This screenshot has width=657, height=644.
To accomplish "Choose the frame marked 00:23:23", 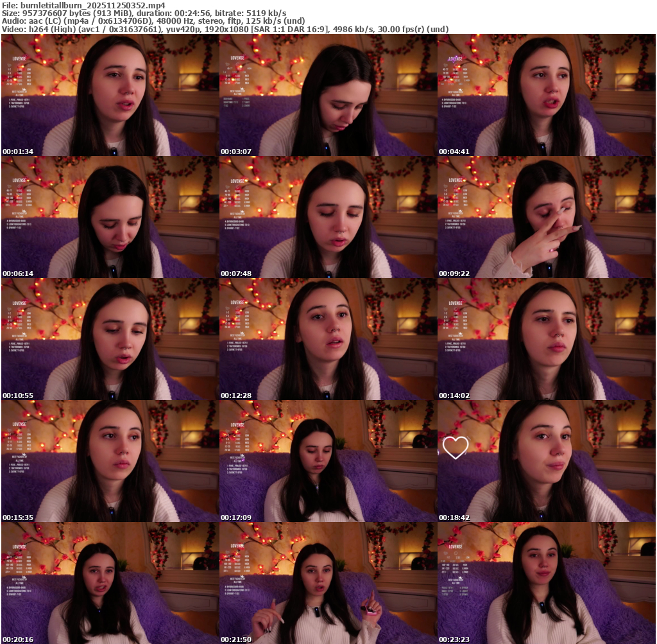I will [x=547, y=583].
